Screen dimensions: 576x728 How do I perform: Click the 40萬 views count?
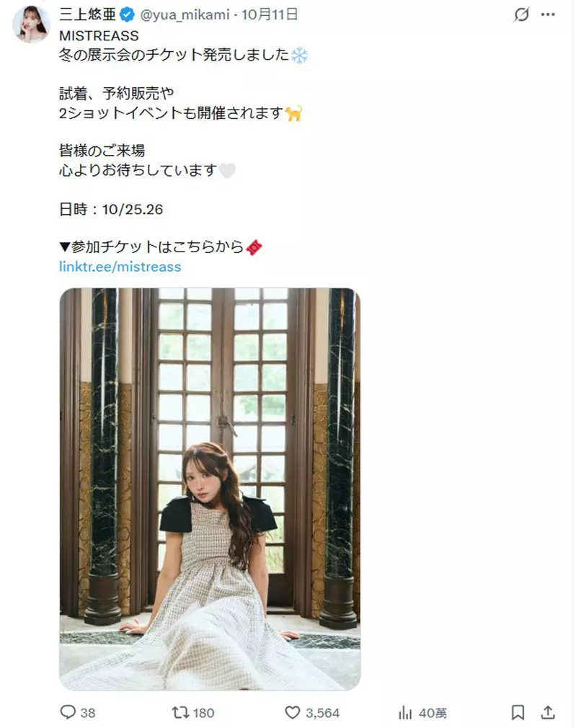[433, 713]
